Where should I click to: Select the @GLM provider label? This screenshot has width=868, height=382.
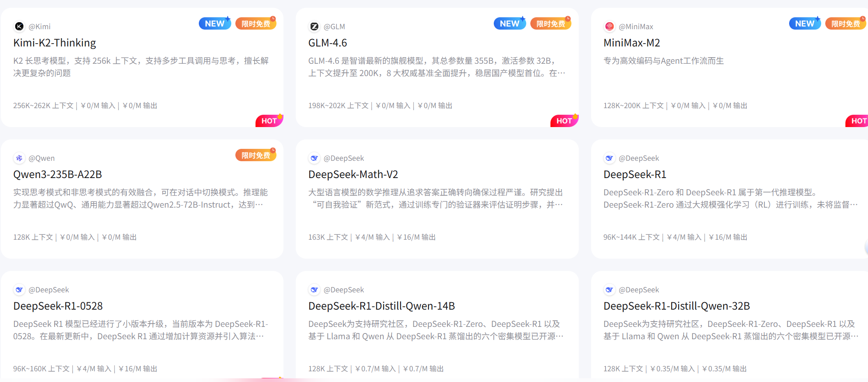coord(334,27)
